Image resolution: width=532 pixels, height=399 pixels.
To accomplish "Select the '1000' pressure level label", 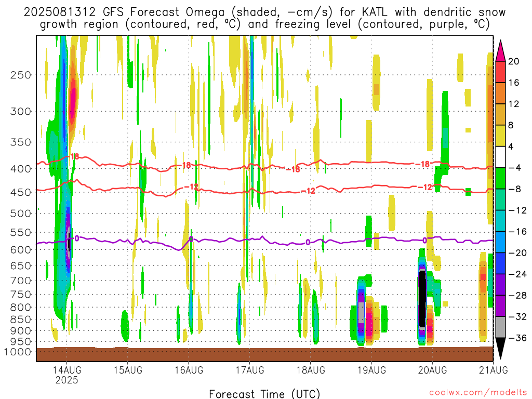I will click(x=18, y=352).
